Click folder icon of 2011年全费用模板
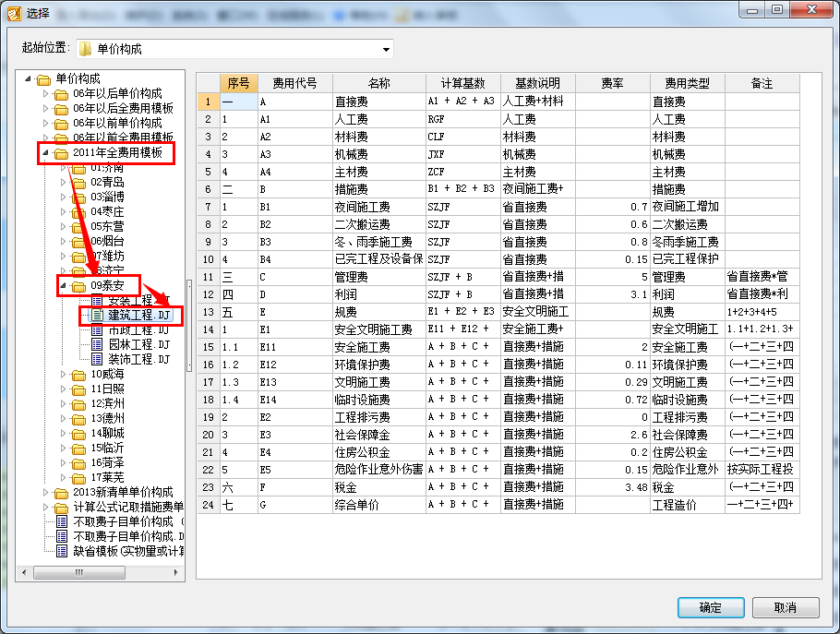840x634 pixels. pyautogui.click(x=61, y=154)
